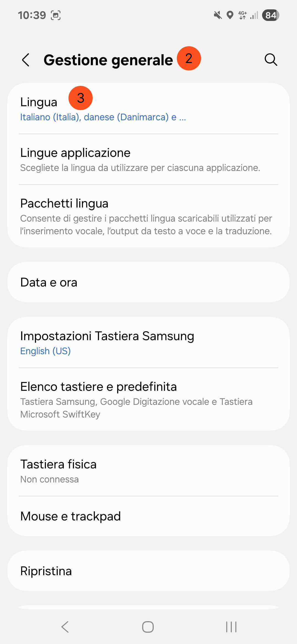This screenshot has width=297, height=644.
Task: Tap the English (US) keyboard language link
Action: pos(46,351)
